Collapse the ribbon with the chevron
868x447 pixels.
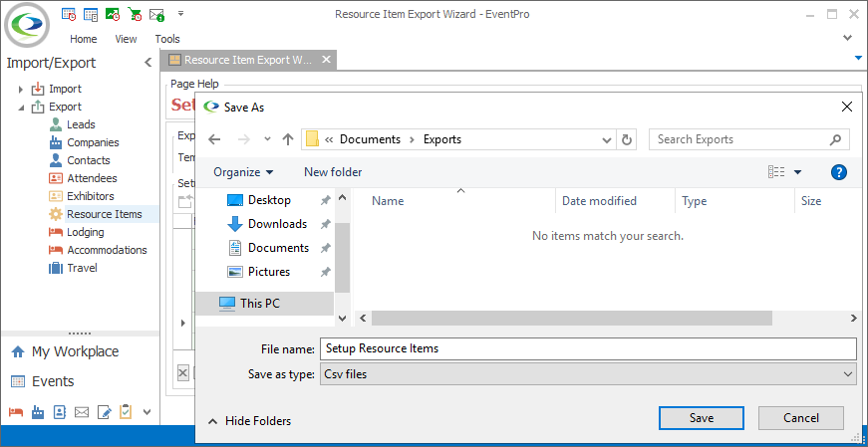click(847, 38)
